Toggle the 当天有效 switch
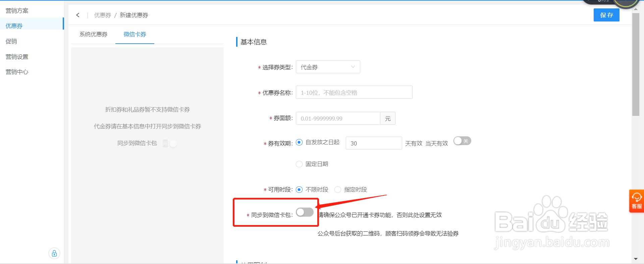The width and height of the screenshot is (644, 264). [x=462, y=141]
